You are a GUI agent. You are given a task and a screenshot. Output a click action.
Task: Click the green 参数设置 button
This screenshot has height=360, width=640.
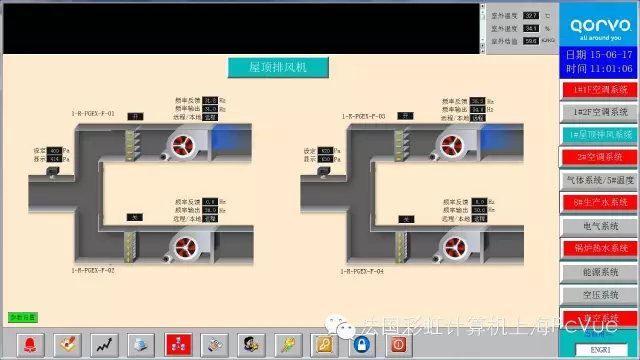[x=23, y=317]
